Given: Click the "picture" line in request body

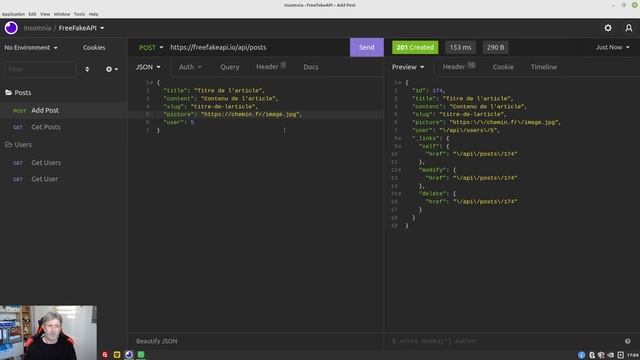Looking at the screenshot, I should coord(233,114).
